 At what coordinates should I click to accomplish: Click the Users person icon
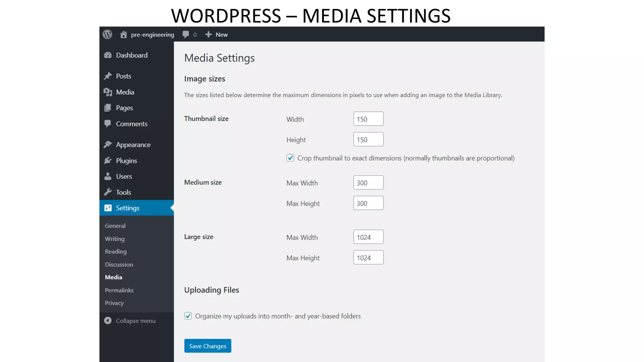[108, 176]
